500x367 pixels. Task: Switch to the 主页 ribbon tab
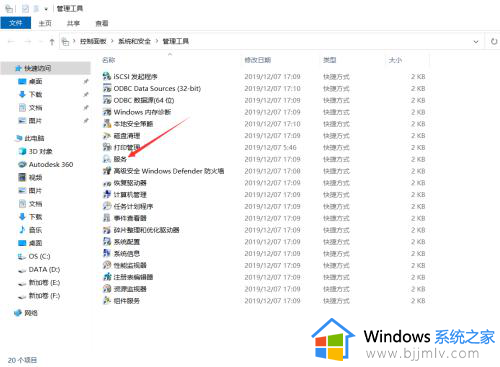tap(45, 23)
